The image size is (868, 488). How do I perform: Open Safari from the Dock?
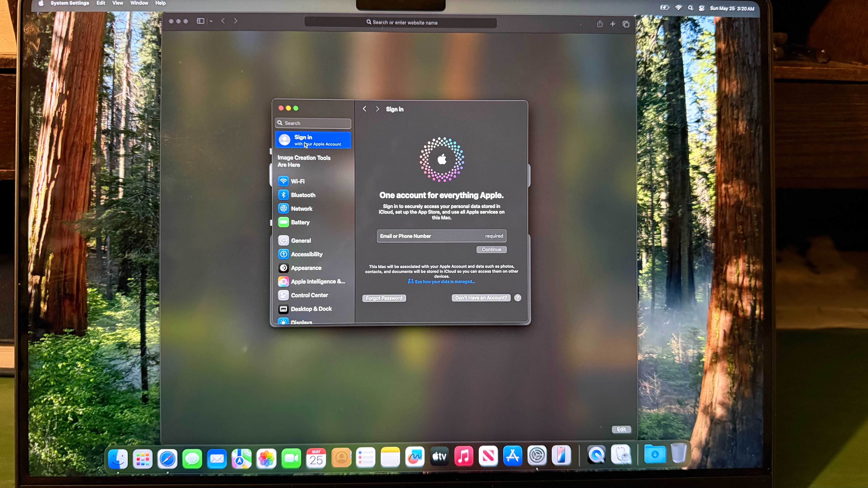point(167,459)
